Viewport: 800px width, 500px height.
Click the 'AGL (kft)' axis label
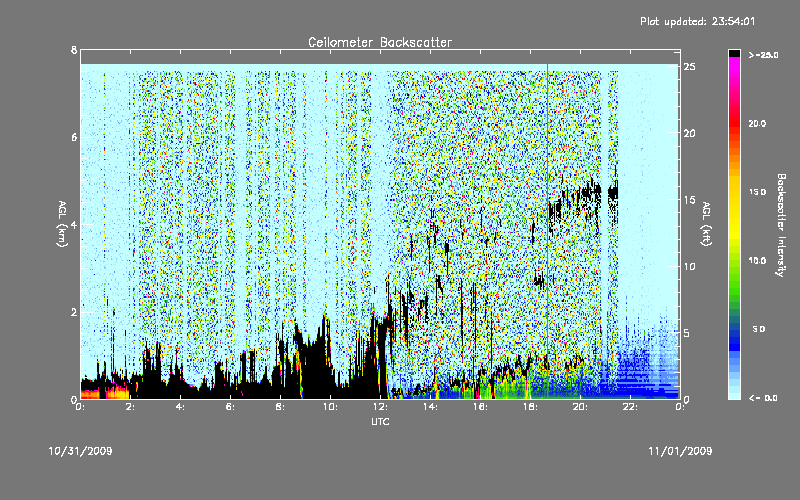coord(706,224)
